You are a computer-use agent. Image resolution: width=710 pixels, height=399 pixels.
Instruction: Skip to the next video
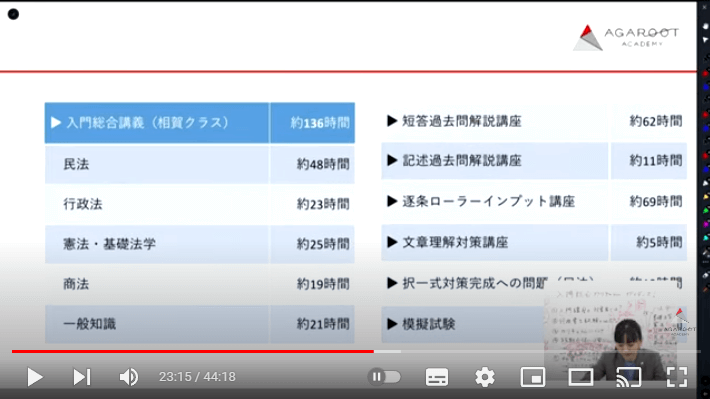82,377
